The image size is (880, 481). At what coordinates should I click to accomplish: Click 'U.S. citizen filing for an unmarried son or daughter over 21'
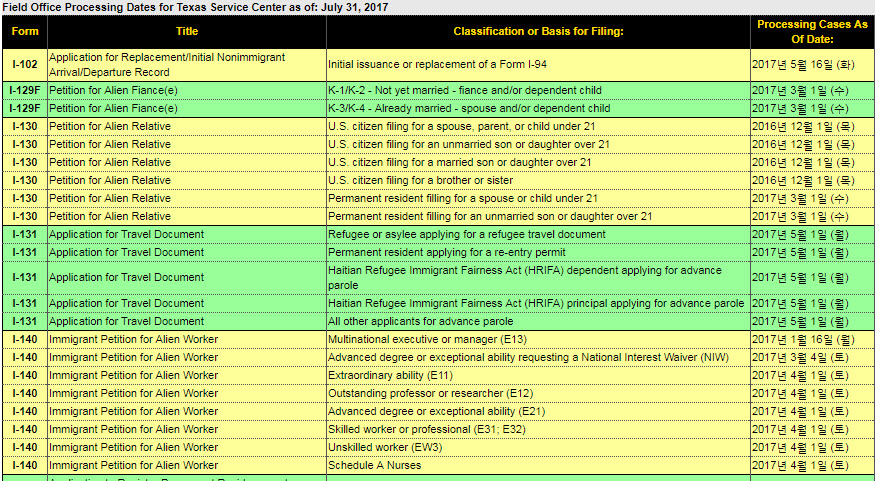pos(469,144)
